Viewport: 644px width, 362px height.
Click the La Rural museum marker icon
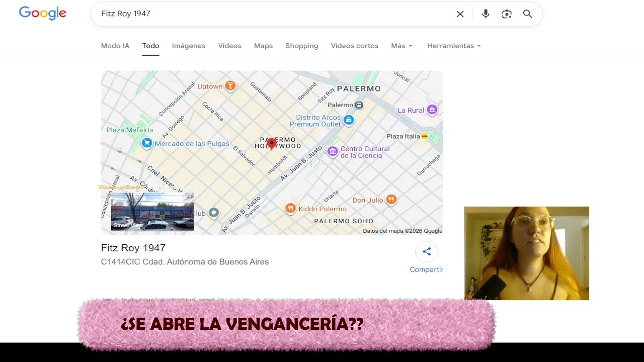click(432, 110)
